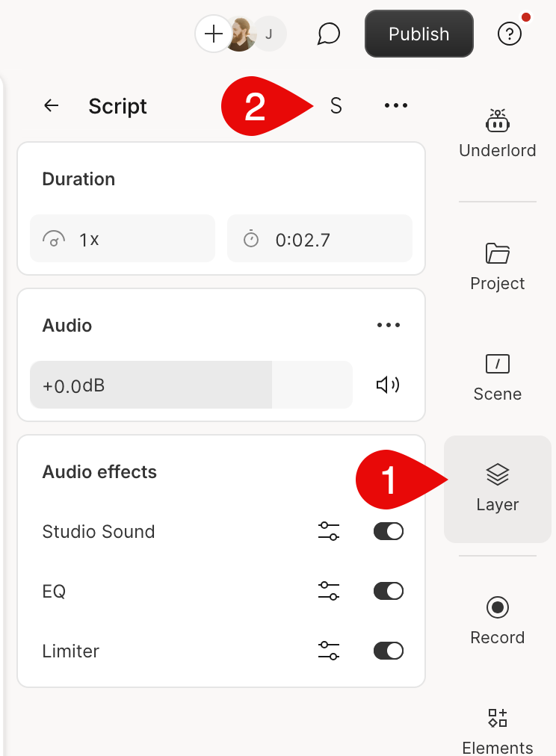Open the Record panel

click(497, 621)
